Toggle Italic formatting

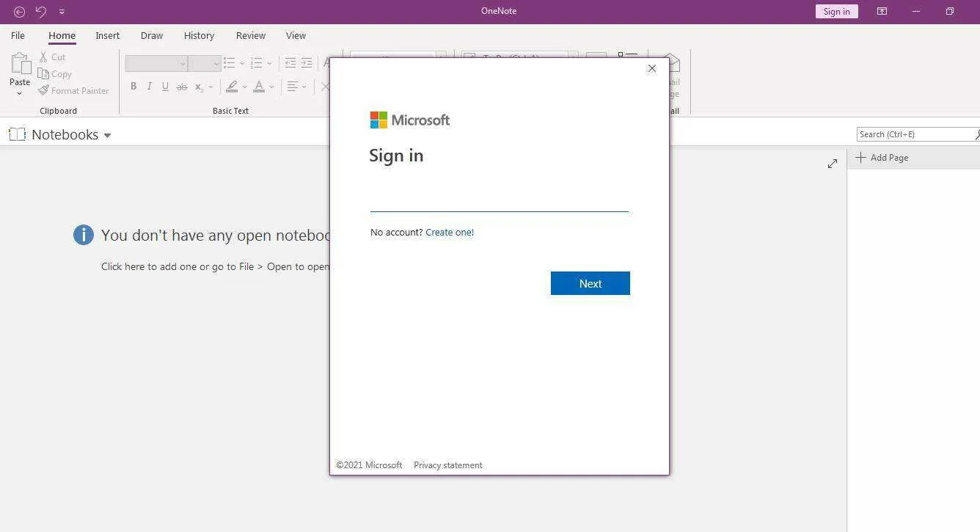tap(150, 87)
